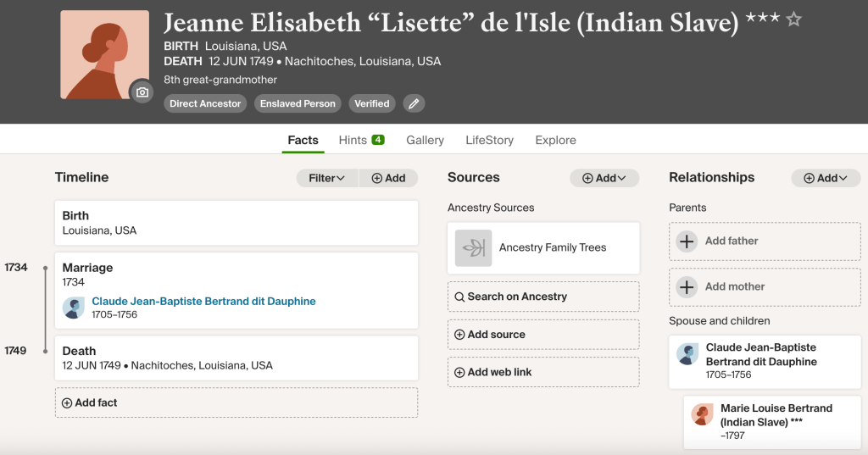This screenshot has height=455, width=868.
Task: Click the plus icon for Add mother
Action: point(687,286)
